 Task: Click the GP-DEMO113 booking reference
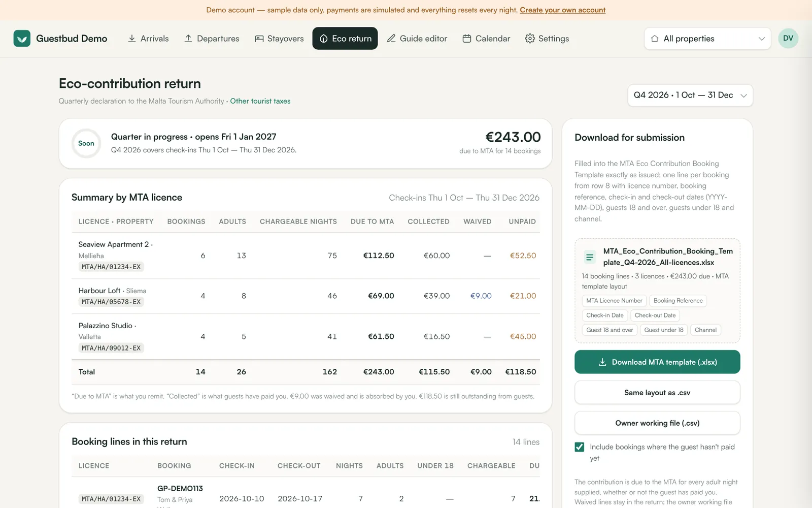180,489
